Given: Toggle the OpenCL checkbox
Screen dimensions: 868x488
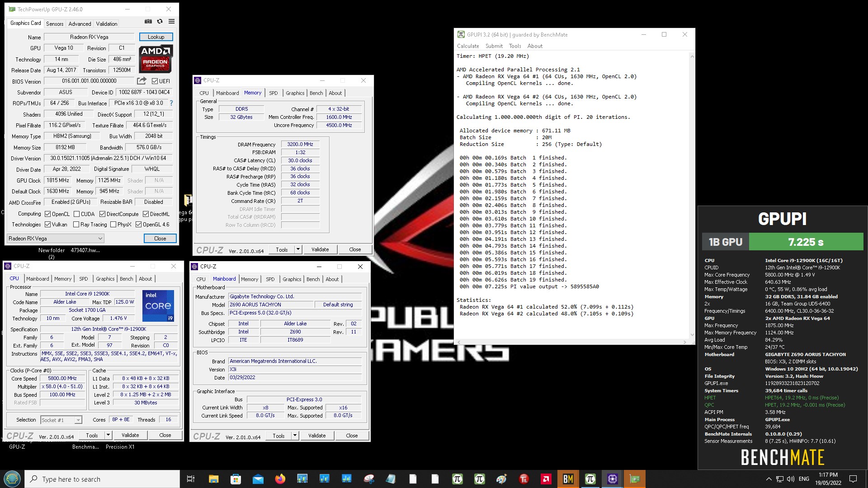Looking at the screenshot, I should (48, 214).
